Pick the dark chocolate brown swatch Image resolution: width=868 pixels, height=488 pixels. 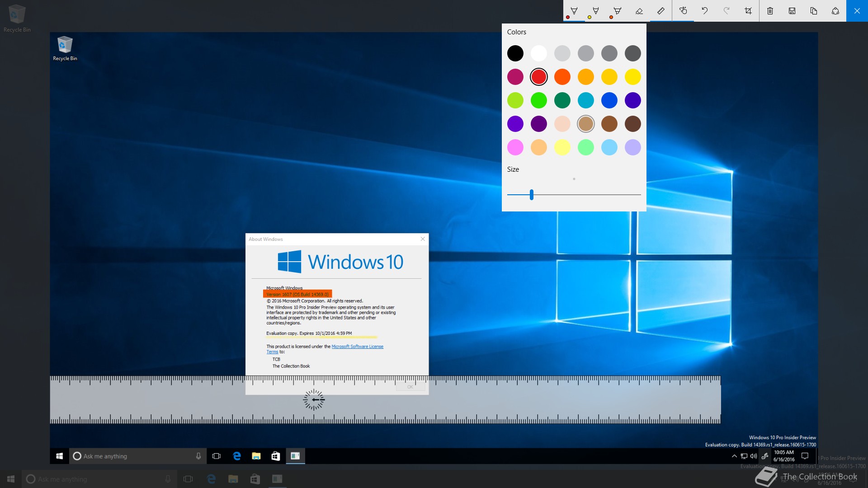coord(633,124)
